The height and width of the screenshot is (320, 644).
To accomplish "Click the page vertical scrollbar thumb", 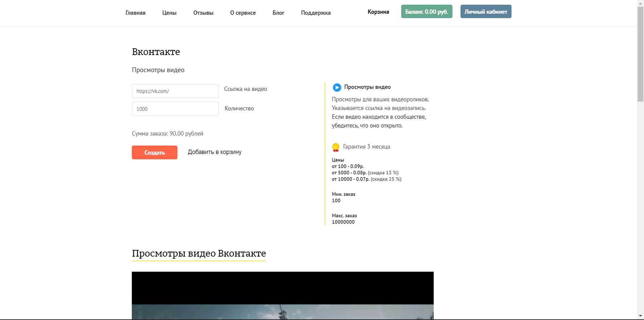I will pos(640,54).
